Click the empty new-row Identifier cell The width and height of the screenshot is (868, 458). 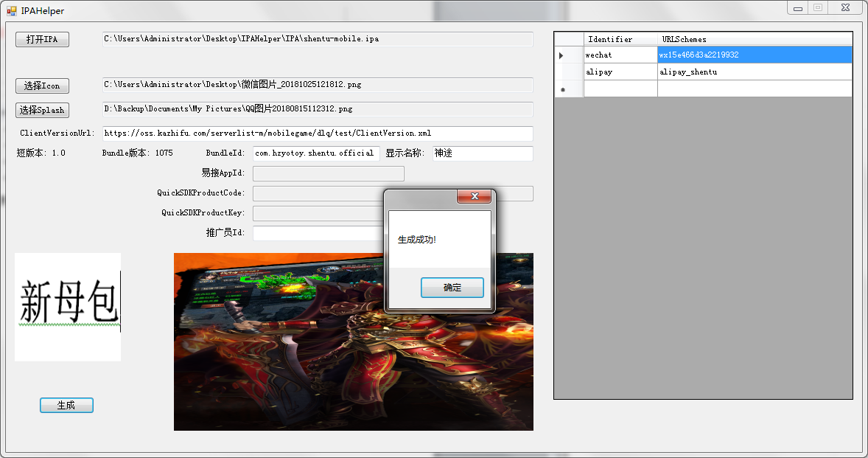click(x=620, y=89)
